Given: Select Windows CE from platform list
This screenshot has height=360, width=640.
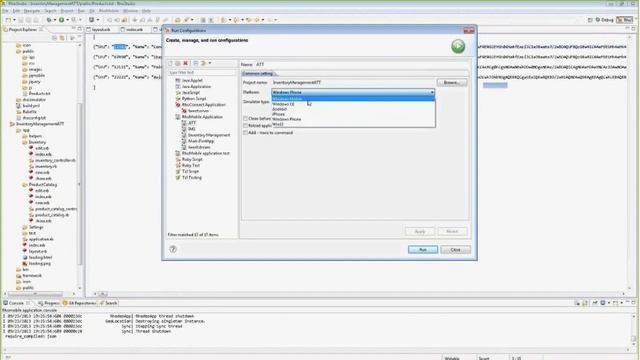Looking at the screenshot, I should pyautogui.click(x=353, y=104).
